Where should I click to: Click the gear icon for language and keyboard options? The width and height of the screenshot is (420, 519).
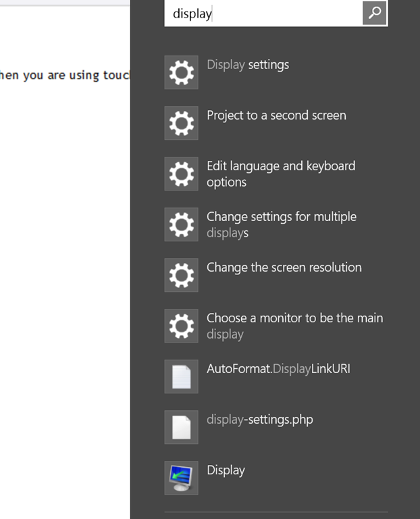pos(181,174)
